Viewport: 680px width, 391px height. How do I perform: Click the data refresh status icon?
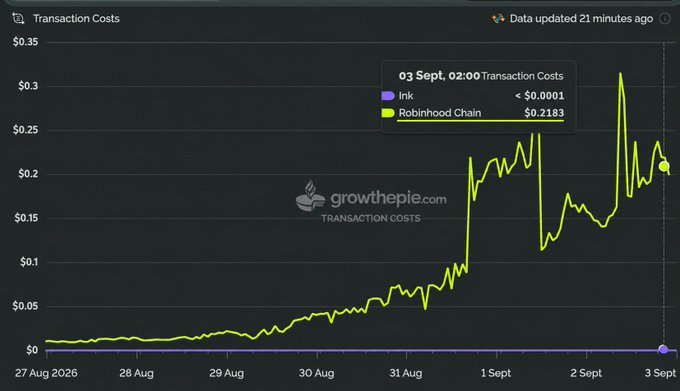498,19
